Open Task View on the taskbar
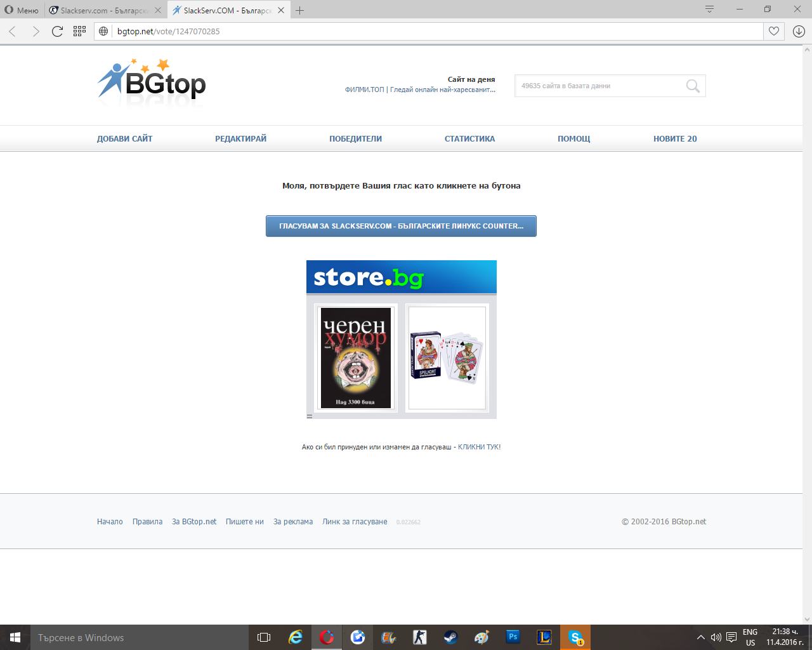The height and width of the screenshot is (650, 812). 264,637
